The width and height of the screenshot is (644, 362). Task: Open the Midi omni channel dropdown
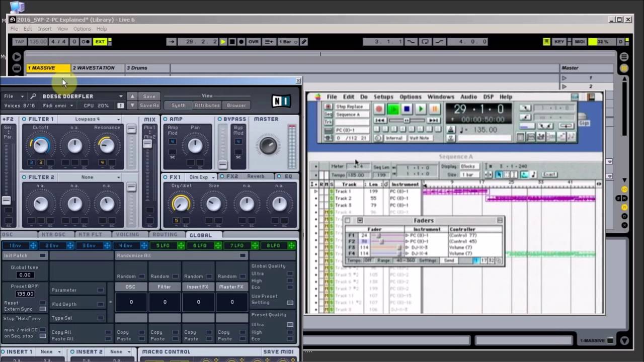click(x=58, y=106)
